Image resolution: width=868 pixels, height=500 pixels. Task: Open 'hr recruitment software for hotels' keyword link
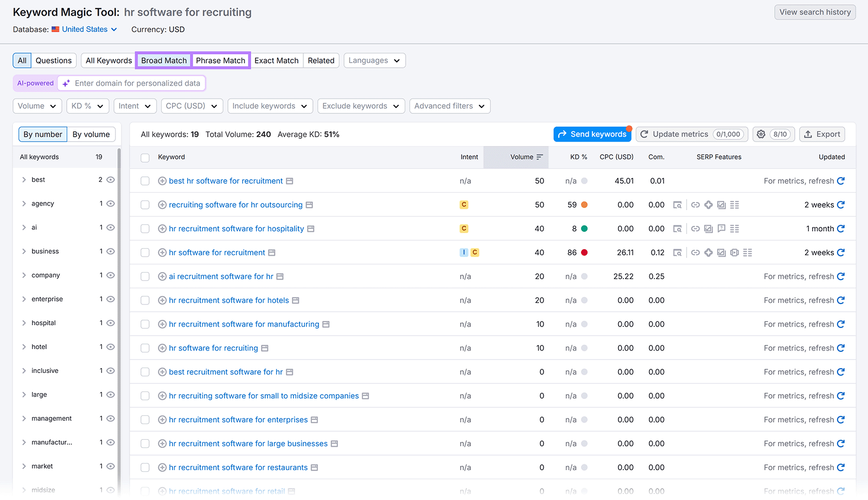point(231,300)
